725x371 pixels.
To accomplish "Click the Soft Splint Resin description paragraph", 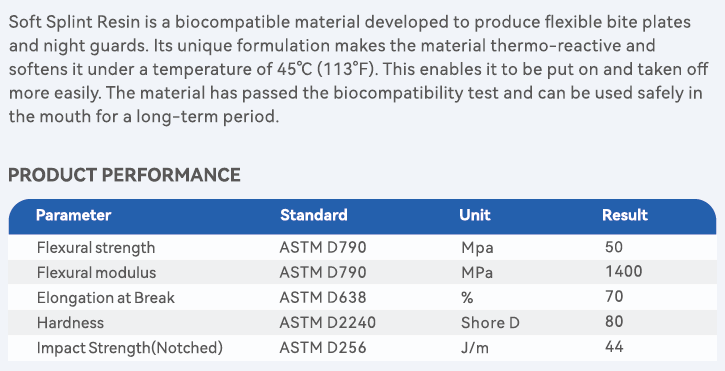I will click(x=358, y=69).
